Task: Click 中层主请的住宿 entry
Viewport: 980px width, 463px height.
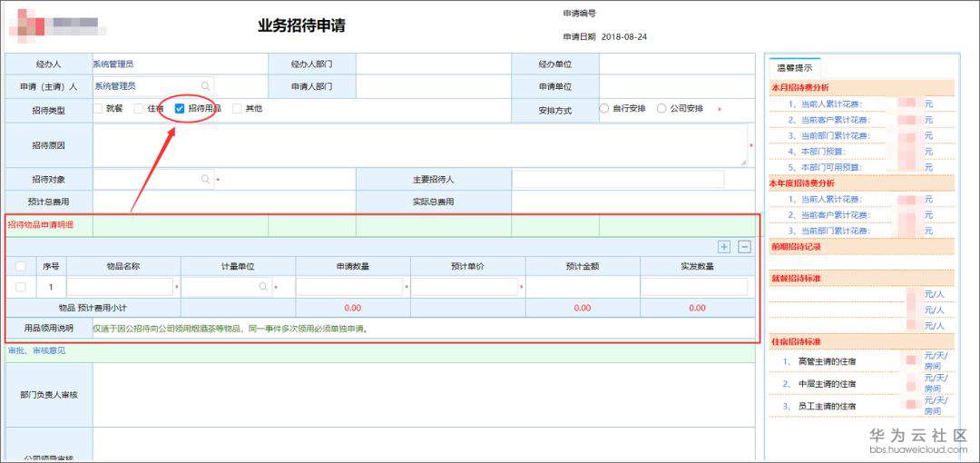Action: pyautogui.click(x=827, y=383)
